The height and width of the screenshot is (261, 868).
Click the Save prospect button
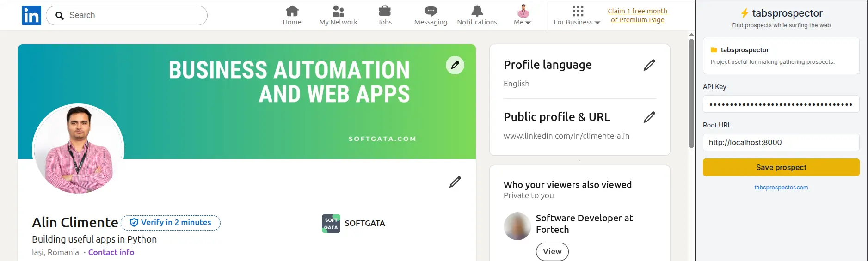point(781,167)
